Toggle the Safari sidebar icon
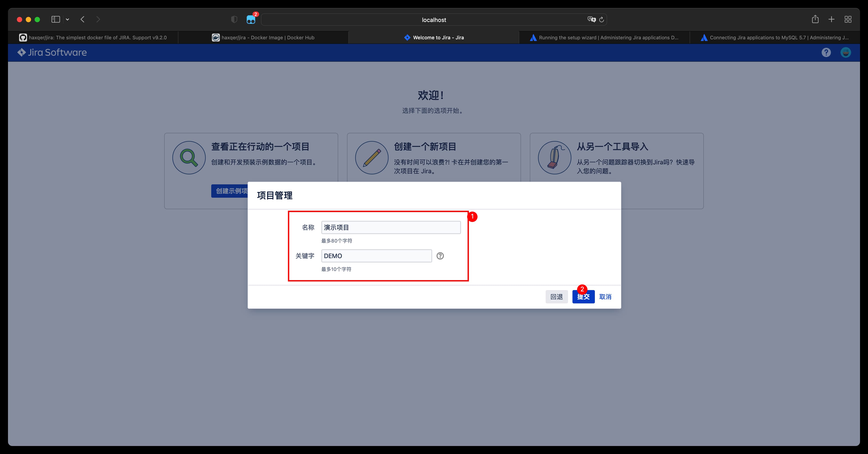Viewport: 868px width, 454px height. tap(56, 19)
